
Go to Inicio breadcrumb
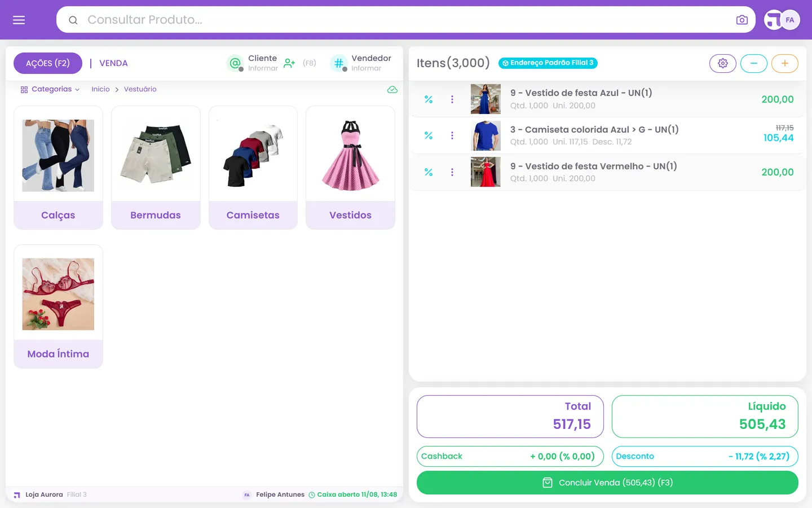pos(100,89)
